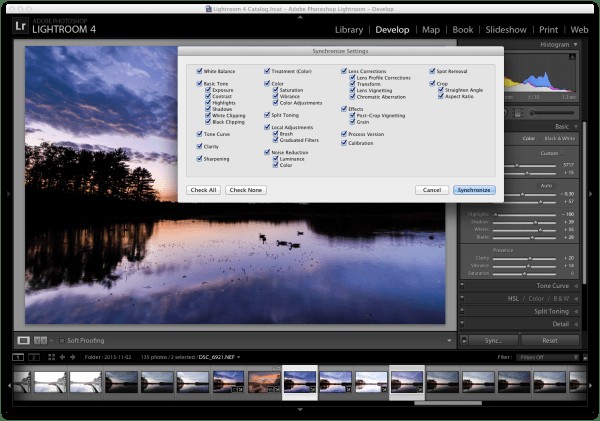Select the before/after YY view icon

[40, 340]
